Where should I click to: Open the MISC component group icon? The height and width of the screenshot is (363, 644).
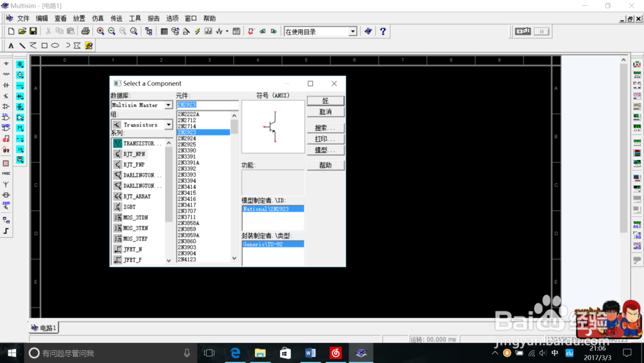[6, 173]
